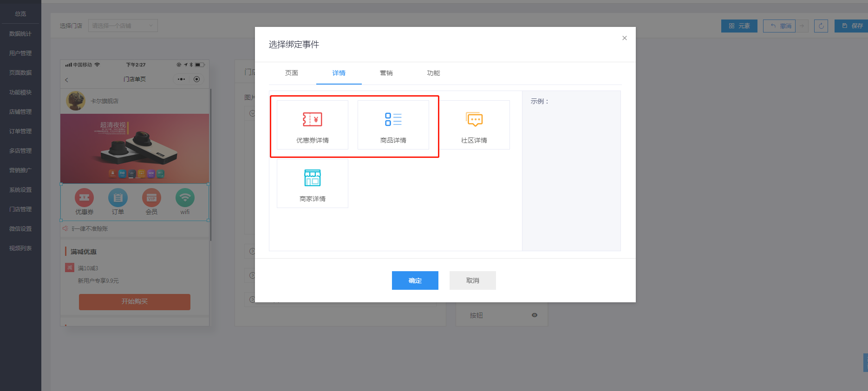Pick the 社区详情 chat bubble icon
This screenshot has width=868, height=391.
click(474, 120)
